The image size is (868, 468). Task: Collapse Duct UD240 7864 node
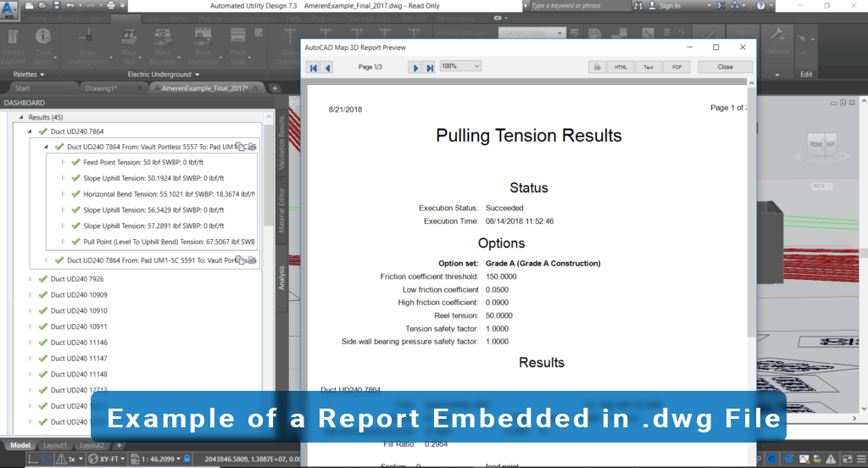(x=30, y=131)
